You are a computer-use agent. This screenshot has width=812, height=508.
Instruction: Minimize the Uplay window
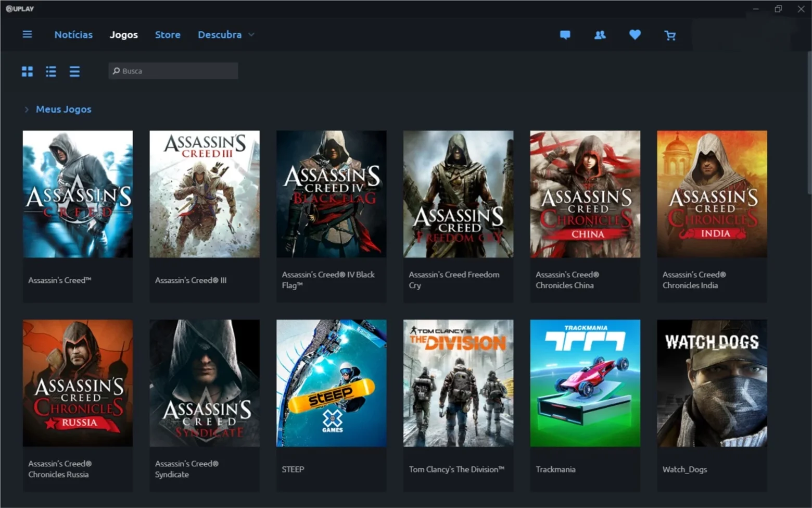click(756, 9)
